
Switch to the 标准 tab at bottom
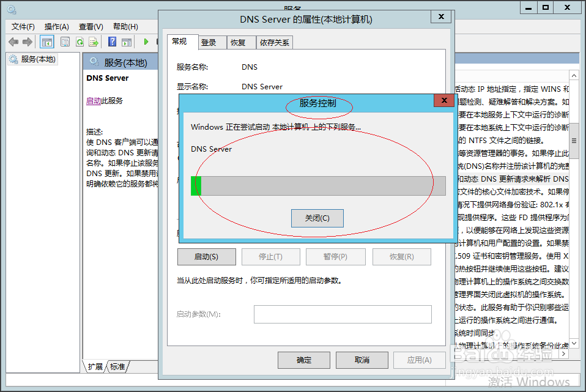tap(117, 366)
